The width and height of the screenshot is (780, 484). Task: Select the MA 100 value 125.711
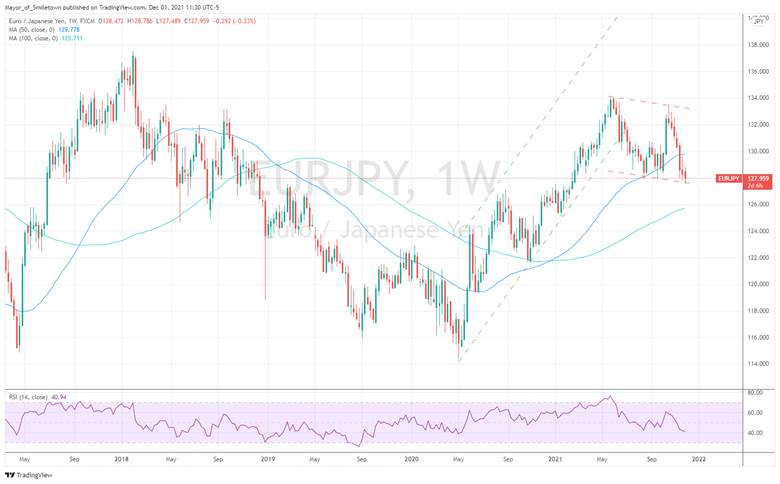point(73,38)
